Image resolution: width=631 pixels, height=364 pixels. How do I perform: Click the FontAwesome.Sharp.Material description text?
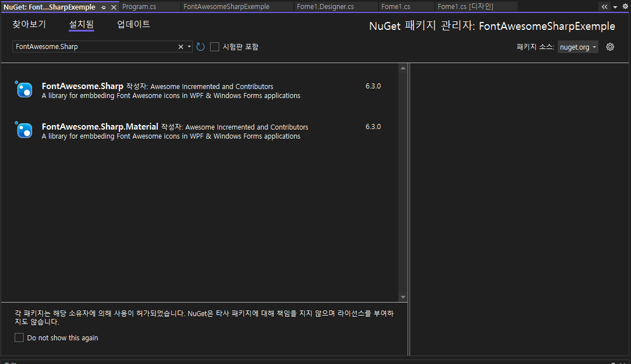pos(171,136)
